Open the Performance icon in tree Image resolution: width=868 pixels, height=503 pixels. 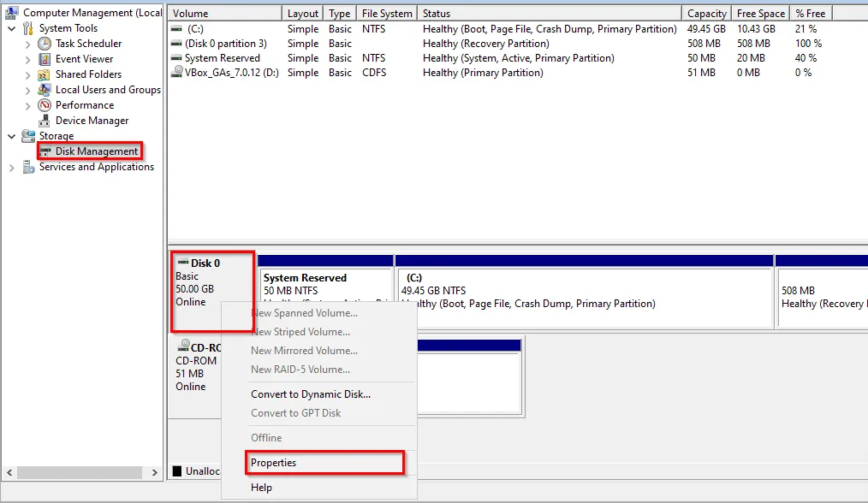[x=45, y=105]
